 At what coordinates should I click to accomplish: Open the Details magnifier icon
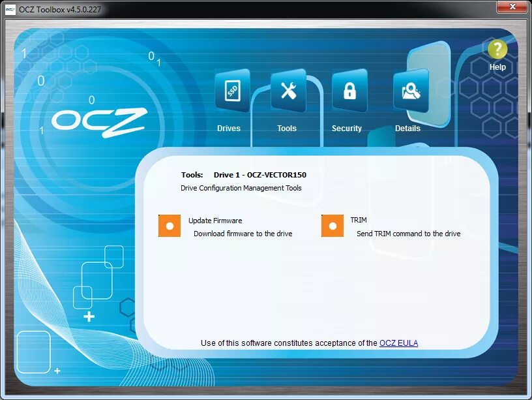[411, 91]
